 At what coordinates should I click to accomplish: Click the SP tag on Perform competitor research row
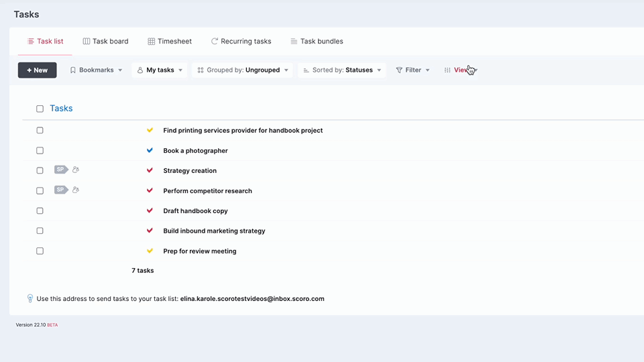point(61,190)
